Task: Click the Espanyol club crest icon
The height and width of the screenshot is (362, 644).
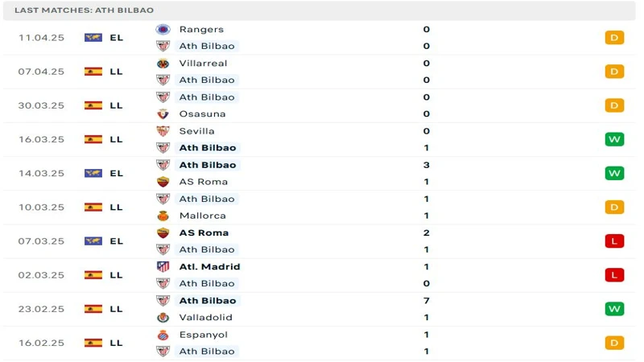Action: (163, 335)
